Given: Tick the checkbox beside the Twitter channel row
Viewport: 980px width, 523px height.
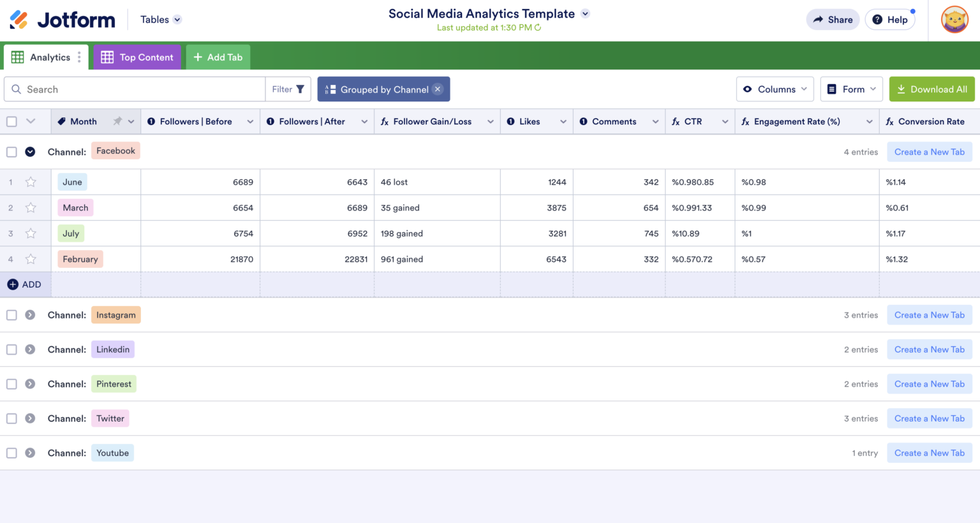Looking at the screenshot, I should 11,418.
